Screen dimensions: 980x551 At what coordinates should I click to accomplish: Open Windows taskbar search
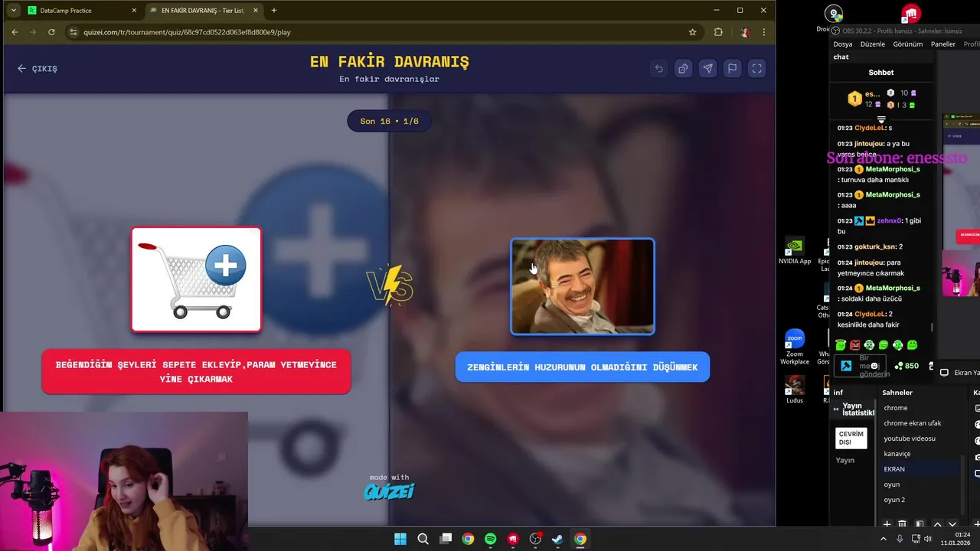coord(423,539)
